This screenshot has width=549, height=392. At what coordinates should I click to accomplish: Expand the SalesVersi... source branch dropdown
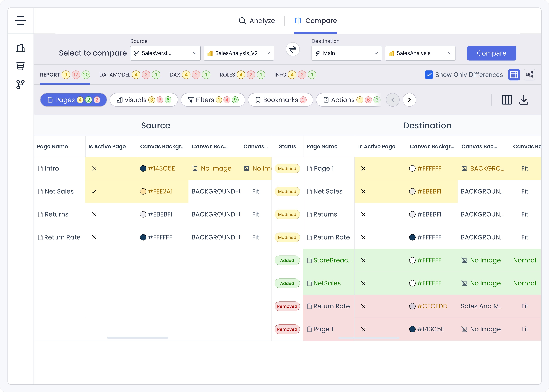(x=165, y=53)
